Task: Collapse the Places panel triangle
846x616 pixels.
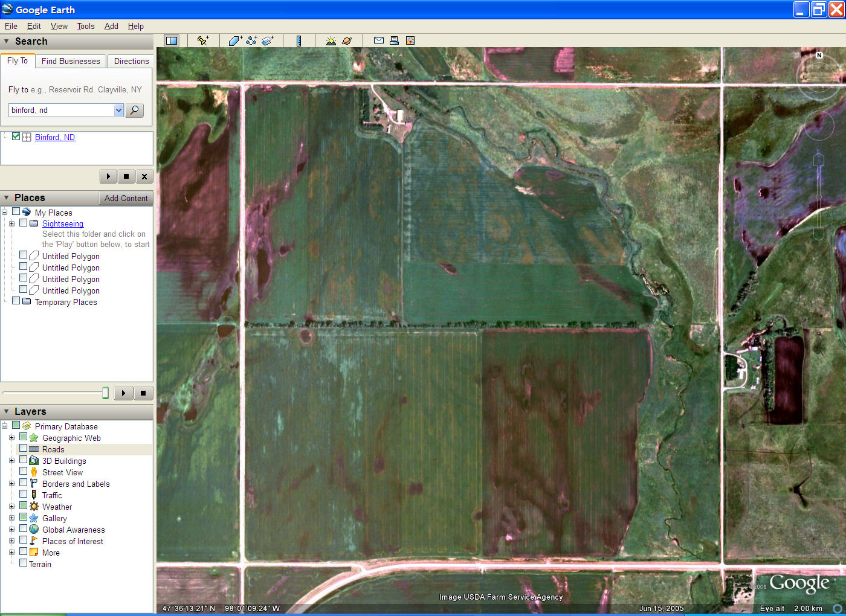Action: (x=7, y=198)
